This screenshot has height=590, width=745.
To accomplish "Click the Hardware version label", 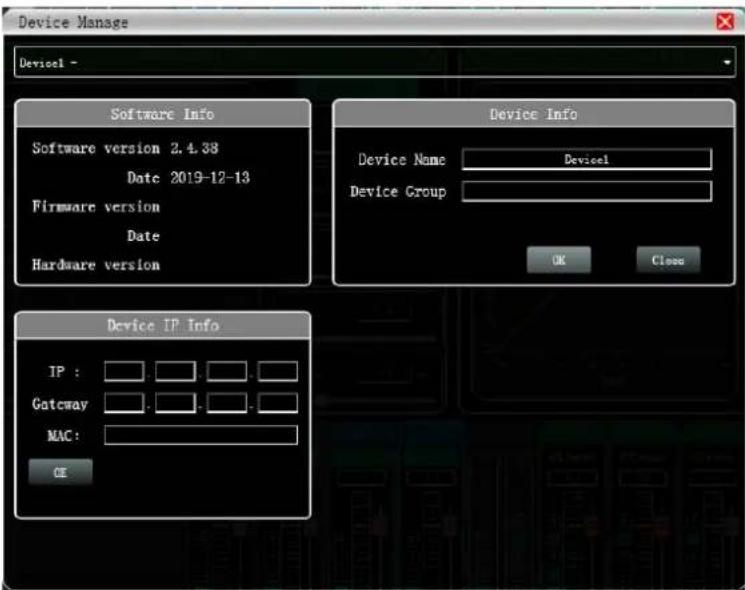I will [96, 265].
